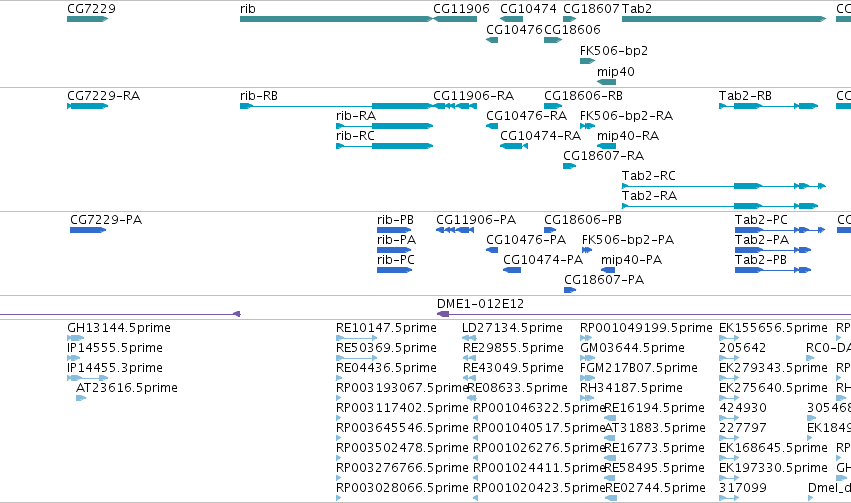Select the AT23616.5prime EST label
Screen dimensions: 851x503
pyautogui.click(x=126, y=388)
